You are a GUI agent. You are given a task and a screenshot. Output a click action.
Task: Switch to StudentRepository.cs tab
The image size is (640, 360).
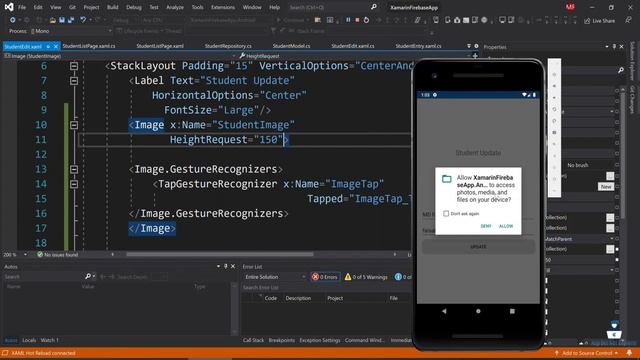228,46
